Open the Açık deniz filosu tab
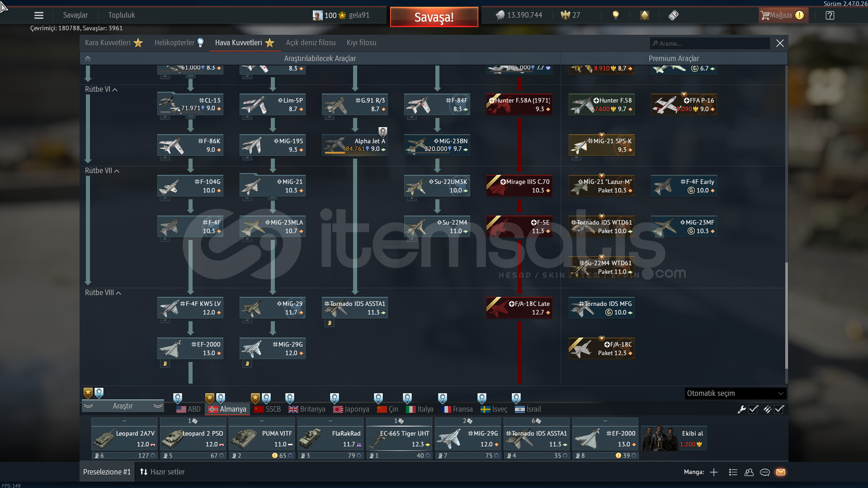868x488 pixels. 311,43
